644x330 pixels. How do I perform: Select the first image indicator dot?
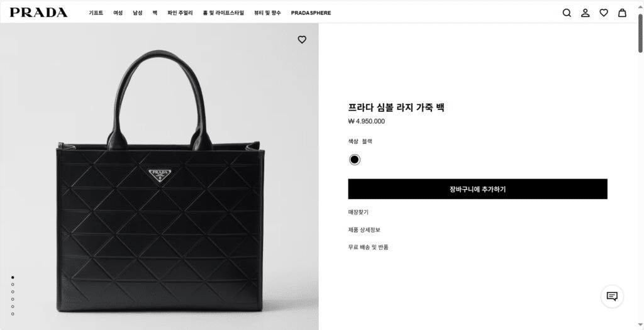13,277
